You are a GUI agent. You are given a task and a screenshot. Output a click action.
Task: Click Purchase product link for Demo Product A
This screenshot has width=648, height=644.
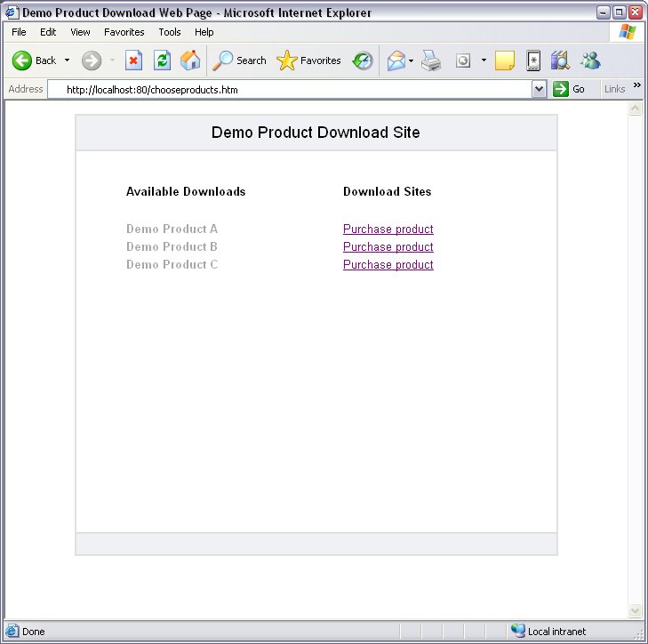pyautogui.click(x=388, y=229)
